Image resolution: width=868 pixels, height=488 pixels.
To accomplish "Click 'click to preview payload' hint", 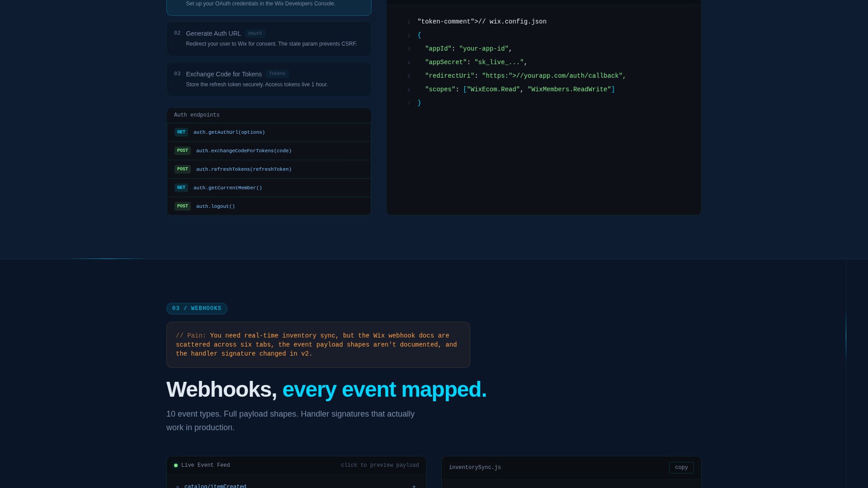I will (380, 465).
